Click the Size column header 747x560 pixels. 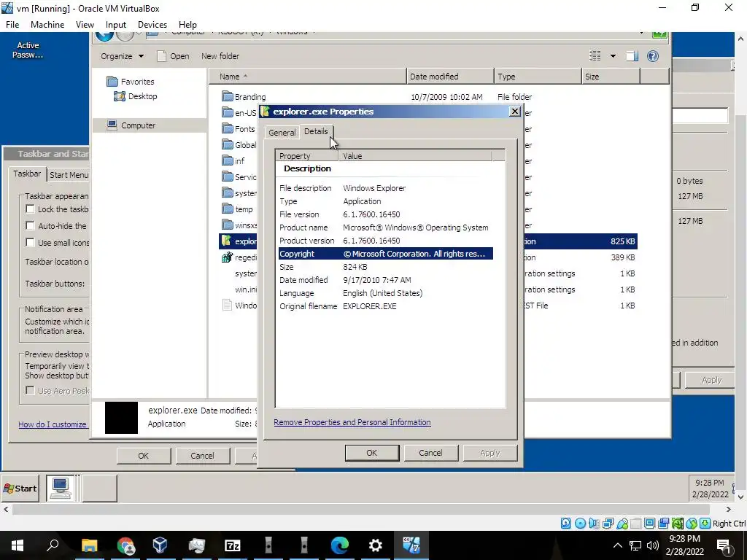pos(611,77)
